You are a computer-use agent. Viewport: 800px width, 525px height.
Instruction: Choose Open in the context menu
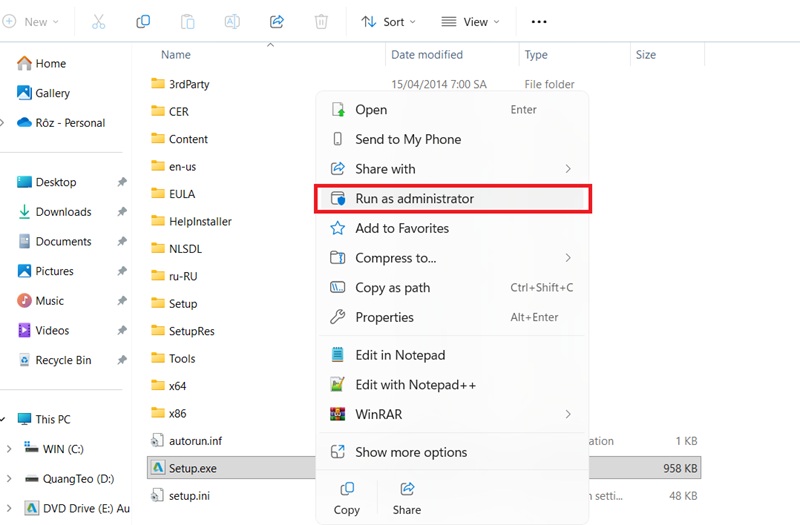pos(451,110)
